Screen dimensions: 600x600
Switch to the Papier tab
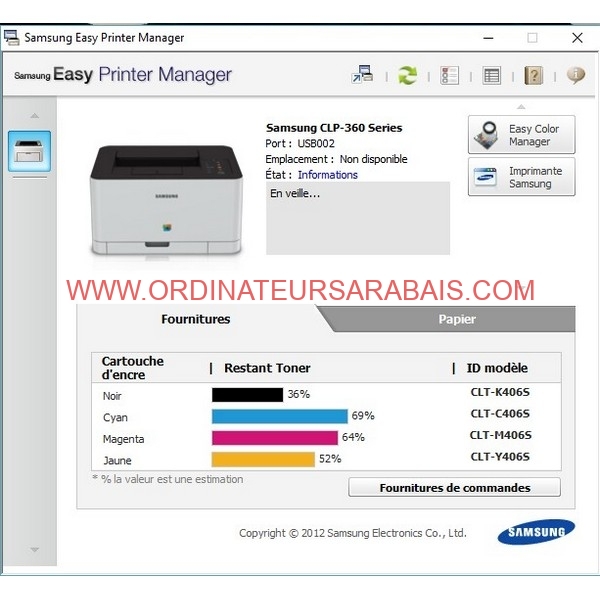[457, 319]
